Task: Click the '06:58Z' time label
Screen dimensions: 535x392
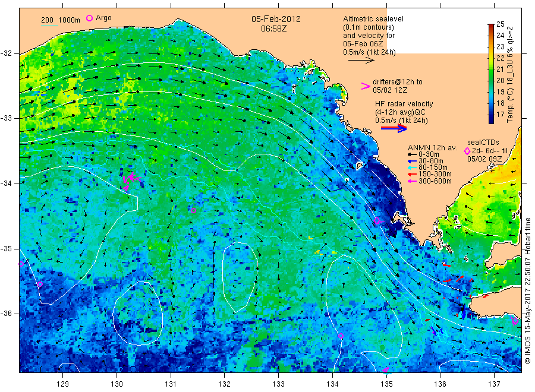Action: coord(274,29)
